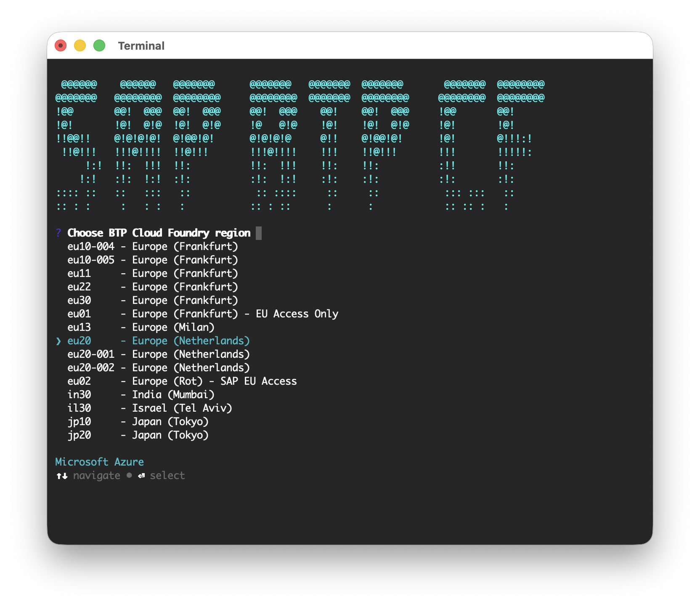Choose the eu11 Europe (Frankfurt) entry
This screenshot has height=607, width=700.
click(x=153, y=274)
